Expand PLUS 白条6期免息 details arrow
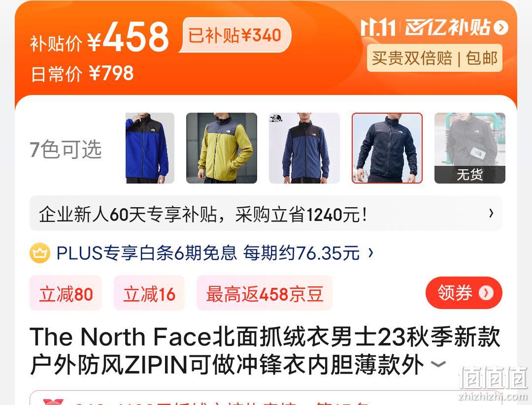Screen dimensions: 532x405 371,253
